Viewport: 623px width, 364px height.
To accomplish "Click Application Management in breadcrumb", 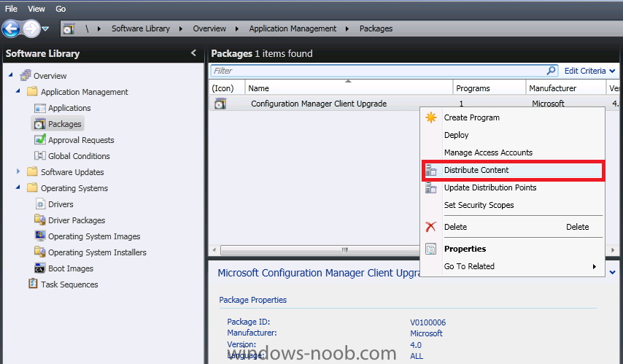I will (x=293, y=28).
